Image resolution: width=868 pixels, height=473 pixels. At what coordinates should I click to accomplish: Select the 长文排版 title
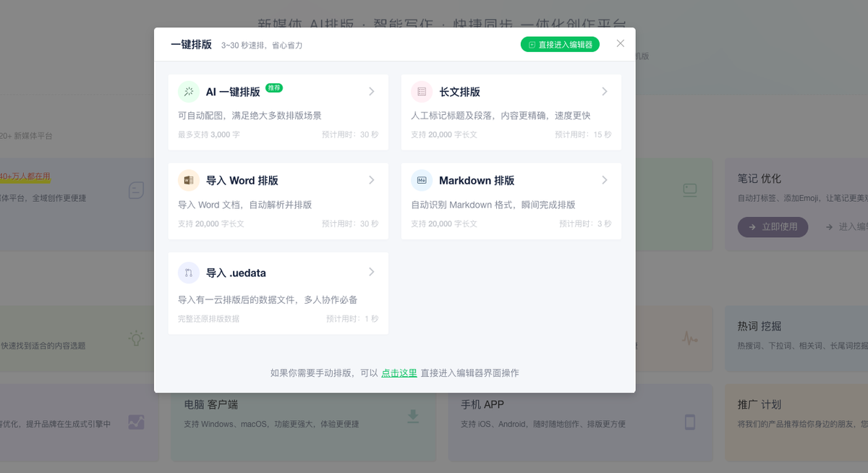(459, 92)
